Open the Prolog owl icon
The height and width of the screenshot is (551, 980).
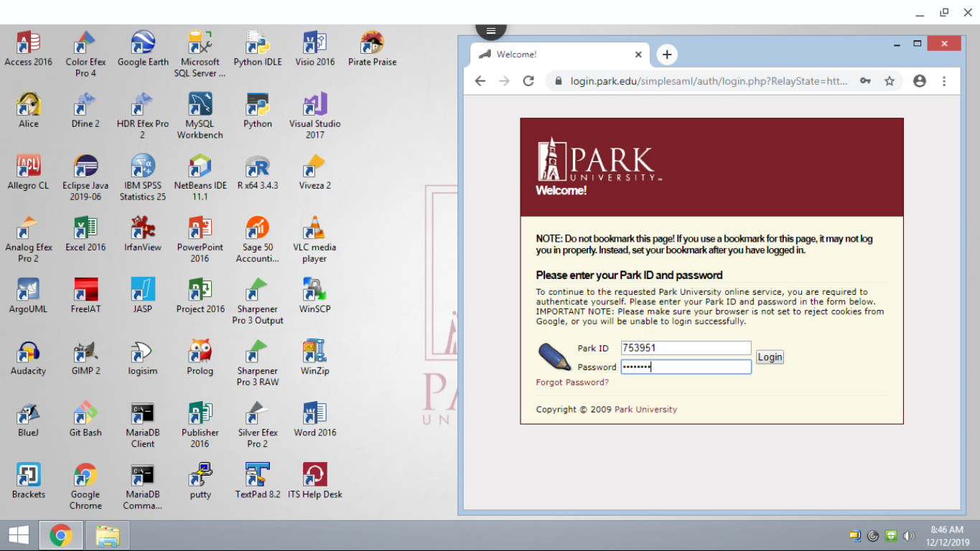coord(200,357)
